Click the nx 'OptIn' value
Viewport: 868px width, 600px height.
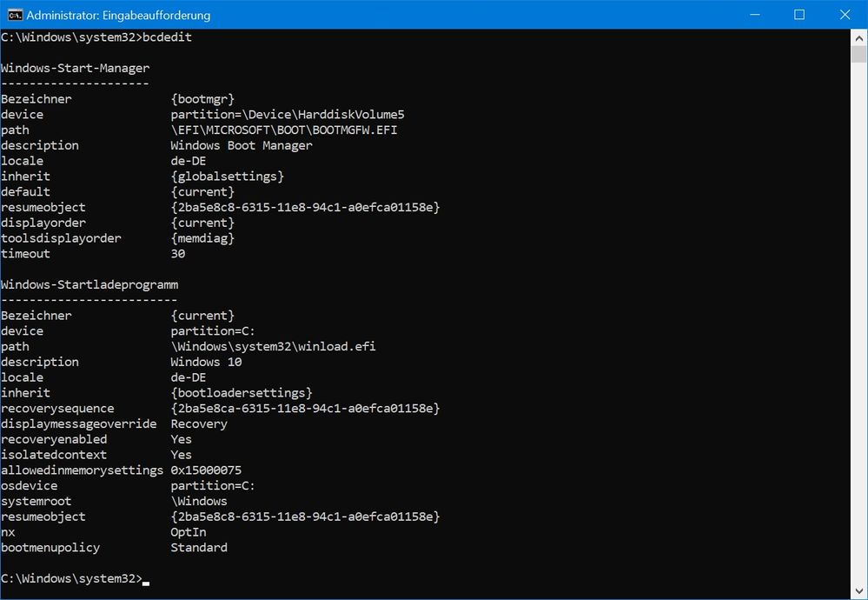(189, 532)
